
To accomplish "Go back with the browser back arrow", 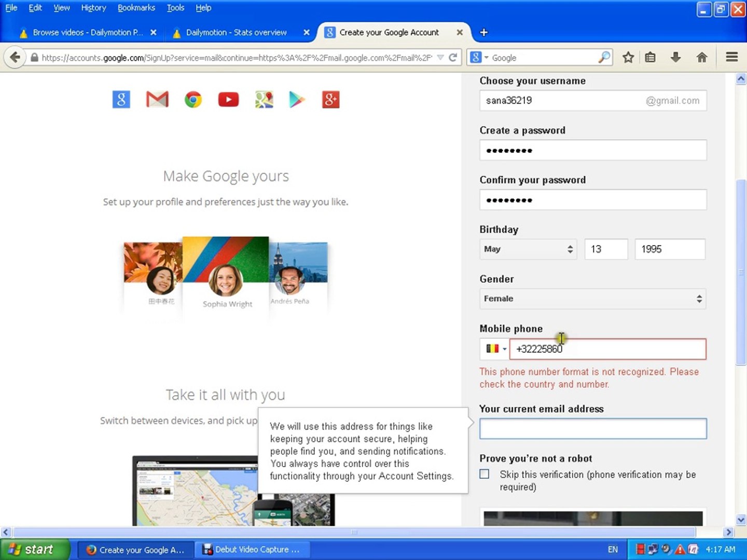I will pos(15,58).
